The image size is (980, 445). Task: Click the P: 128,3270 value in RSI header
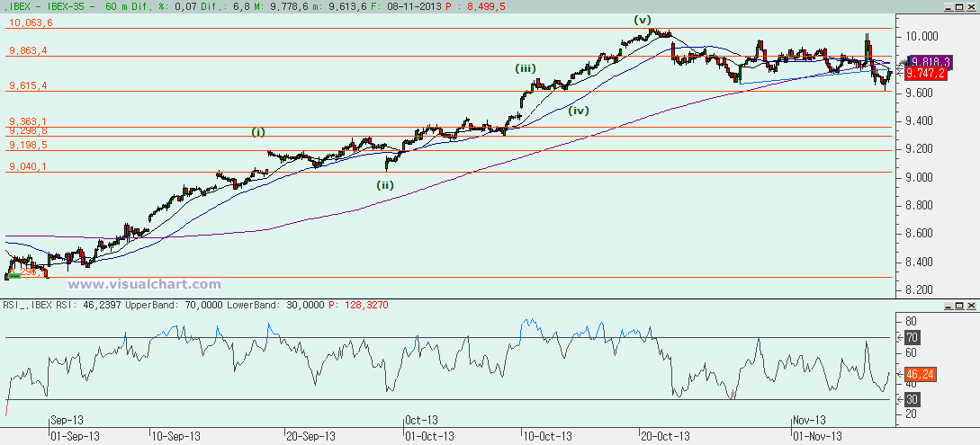[361, 305]
